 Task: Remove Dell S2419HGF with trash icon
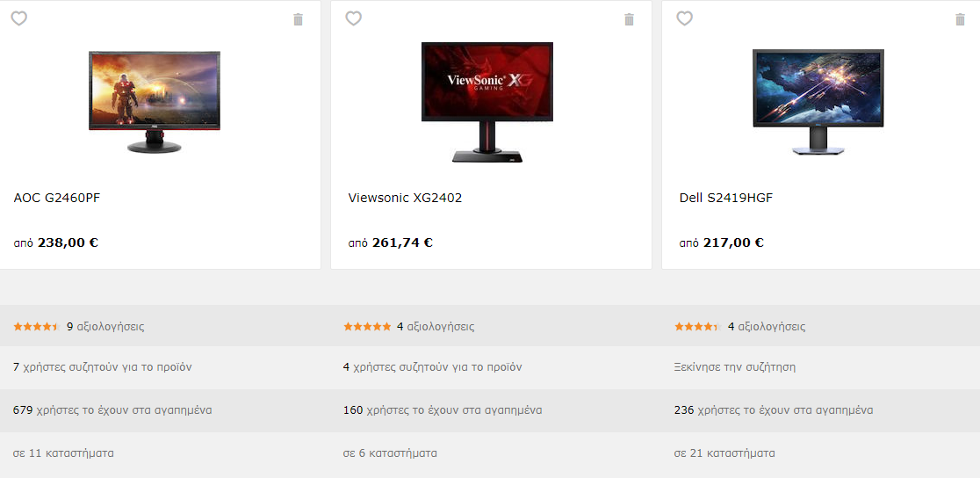point(961,19)
